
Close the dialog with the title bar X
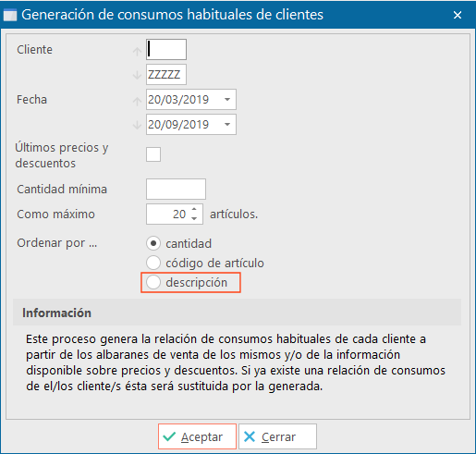pyautogui.click(x=458, y=15)
